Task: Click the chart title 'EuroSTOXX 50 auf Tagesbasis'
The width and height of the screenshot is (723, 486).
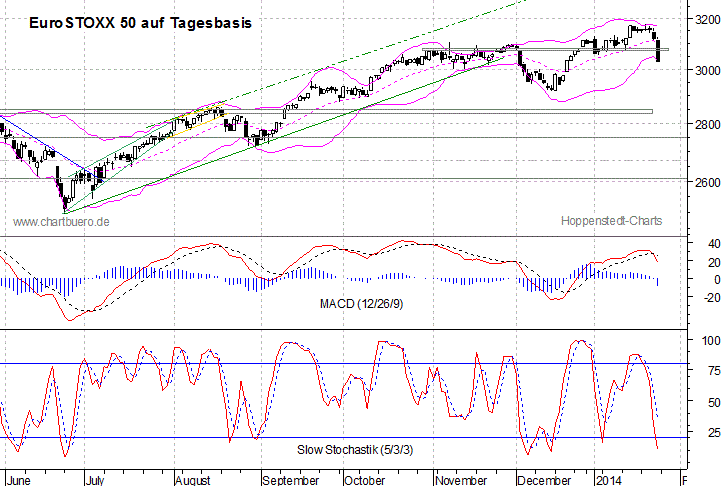Action: 139,22
